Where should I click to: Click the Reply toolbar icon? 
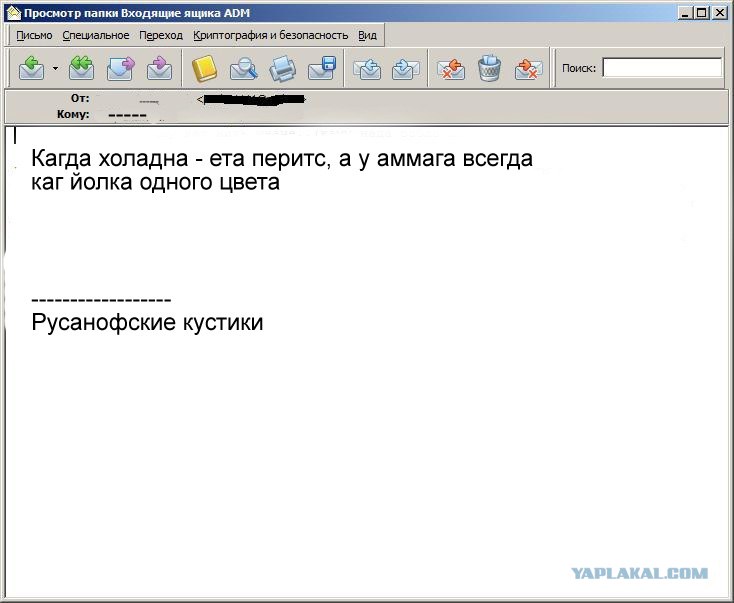pos(31,68)
